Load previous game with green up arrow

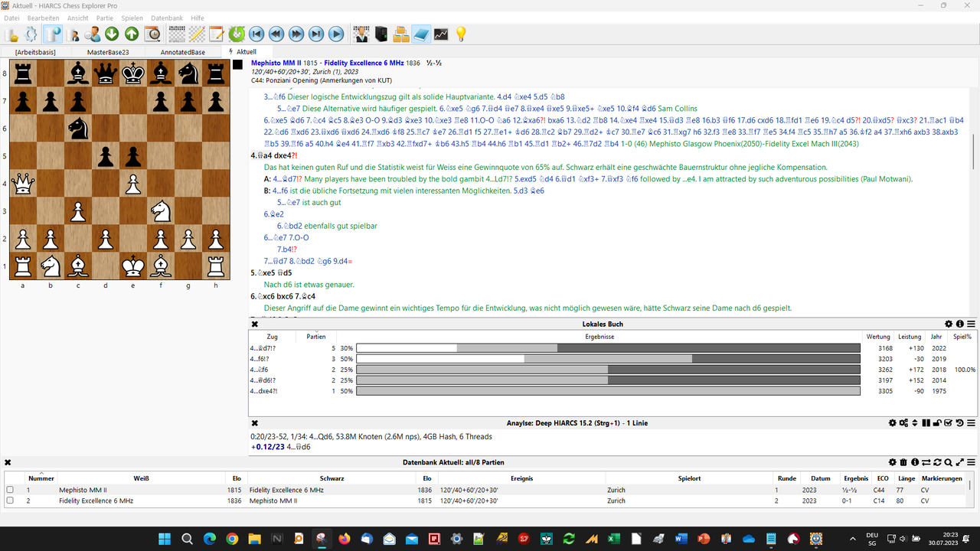click(x=132, y=34)
